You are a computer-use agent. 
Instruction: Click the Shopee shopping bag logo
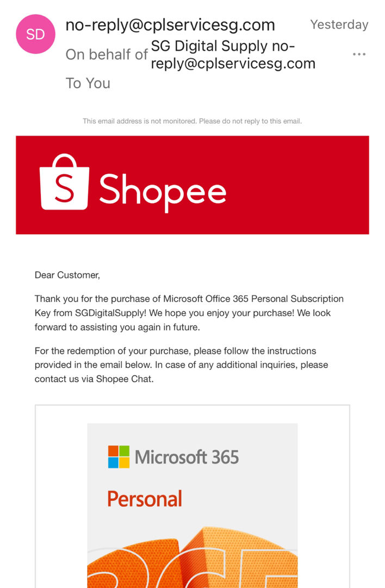pyautogui.click(x=64, y=182)
